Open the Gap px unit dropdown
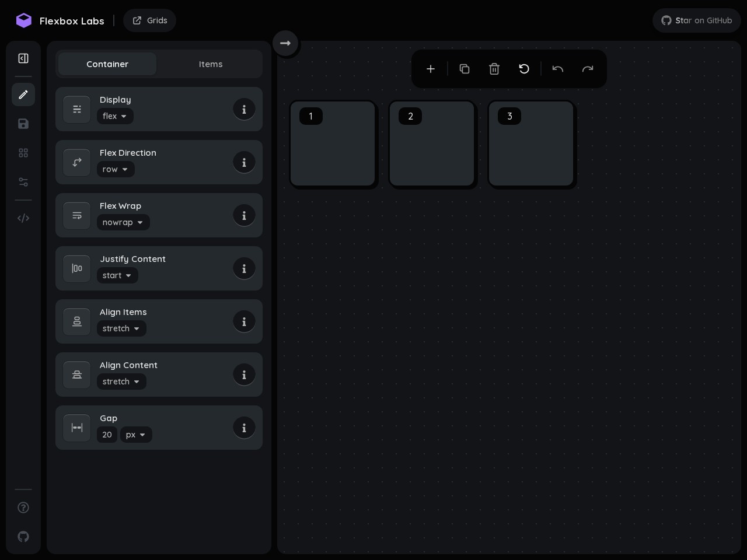 coord(136,435)
